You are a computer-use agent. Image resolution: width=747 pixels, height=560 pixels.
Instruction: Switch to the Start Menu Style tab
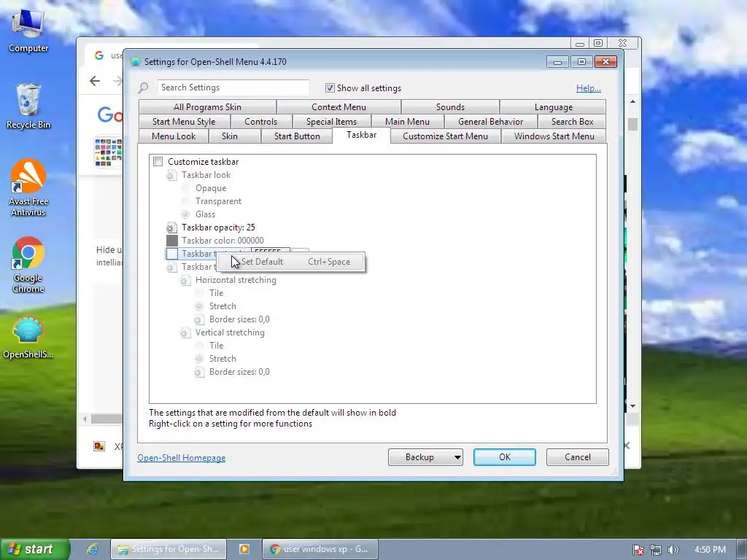184,122
